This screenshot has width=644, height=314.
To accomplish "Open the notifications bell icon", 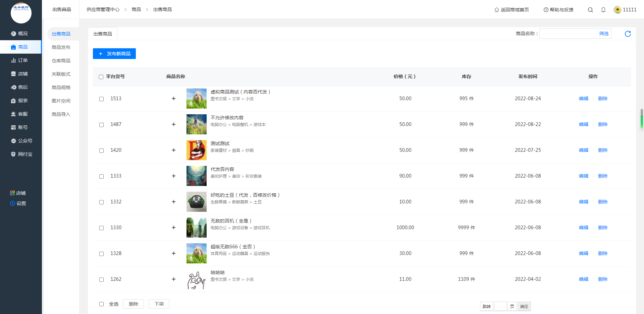I will (603, 10).
